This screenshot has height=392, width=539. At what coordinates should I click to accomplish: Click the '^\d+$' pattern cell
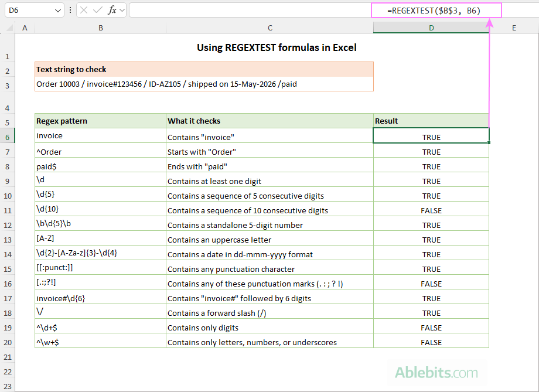(x=100, y=326)
